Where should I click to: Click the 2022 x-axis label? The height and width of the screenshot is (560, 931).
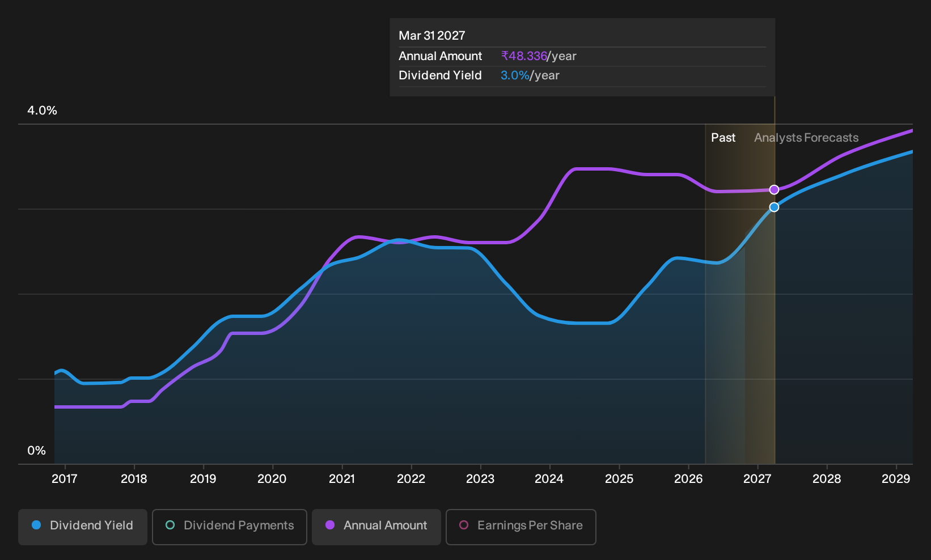[x=411, y=479]
